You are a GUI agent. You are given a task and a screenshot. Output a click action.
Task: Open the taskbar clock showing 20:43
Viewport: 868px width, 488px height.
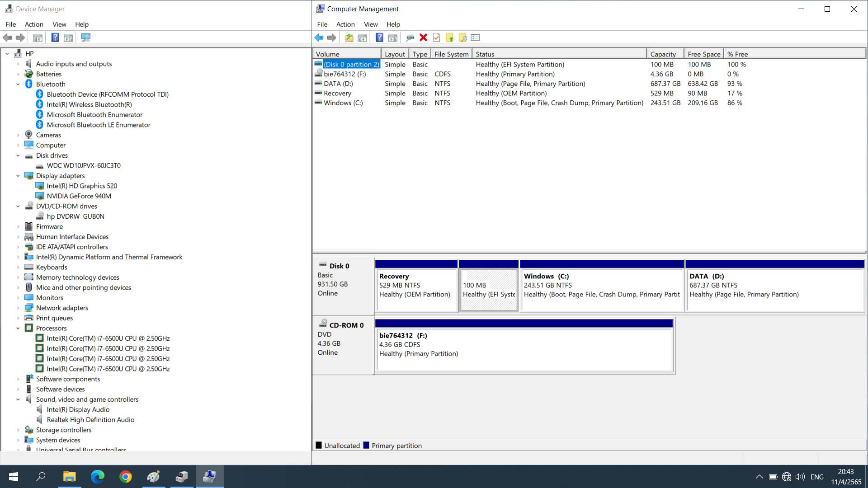(x=846, y=477)
